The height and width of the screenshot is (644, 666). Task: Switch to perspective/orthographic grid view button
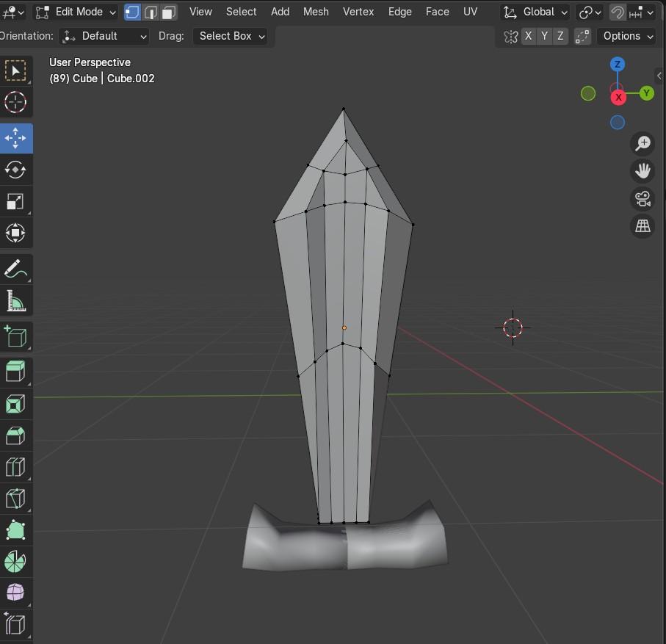pos(643,226)
